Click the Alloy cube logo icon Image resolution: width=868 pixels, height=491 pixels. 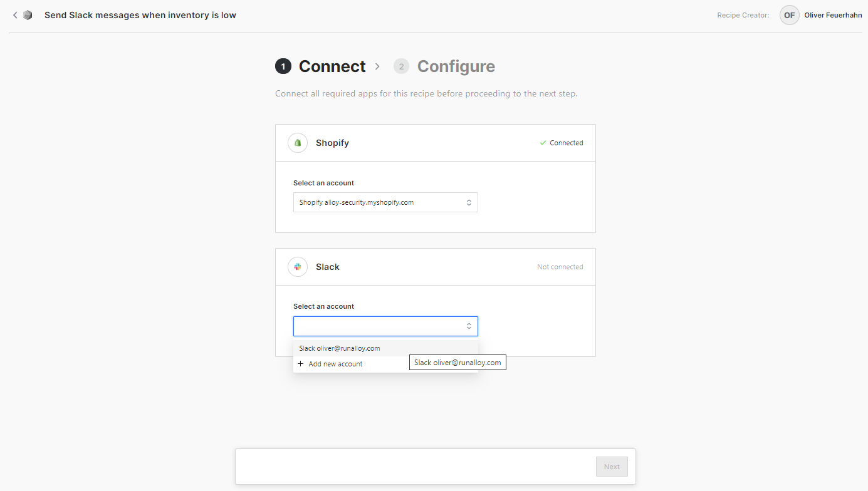[x=28, y=15]
